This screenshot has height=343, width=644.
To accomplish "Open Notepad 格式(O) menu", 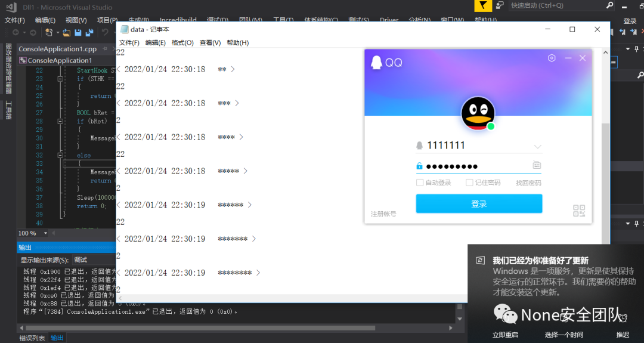I will [182, 43].
